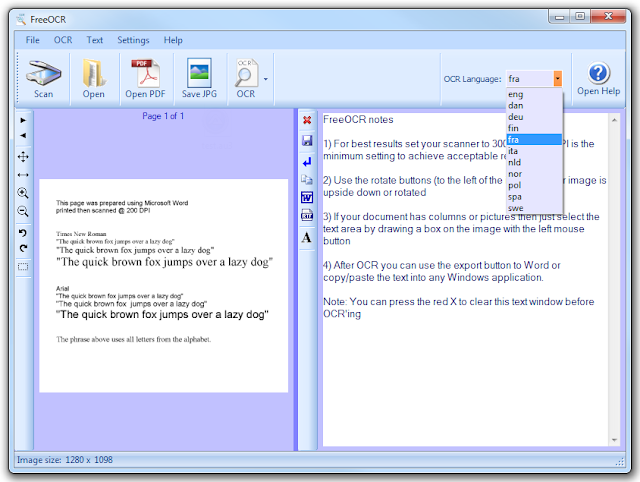This screenshot has height=482, width=640.
Task: Open the File menu
Action: (x=33, y=40)
